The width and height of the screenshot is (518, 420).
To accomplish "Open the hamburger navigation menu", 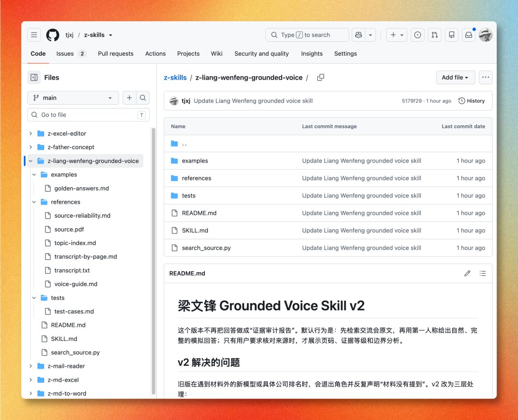I will [34, 35].
